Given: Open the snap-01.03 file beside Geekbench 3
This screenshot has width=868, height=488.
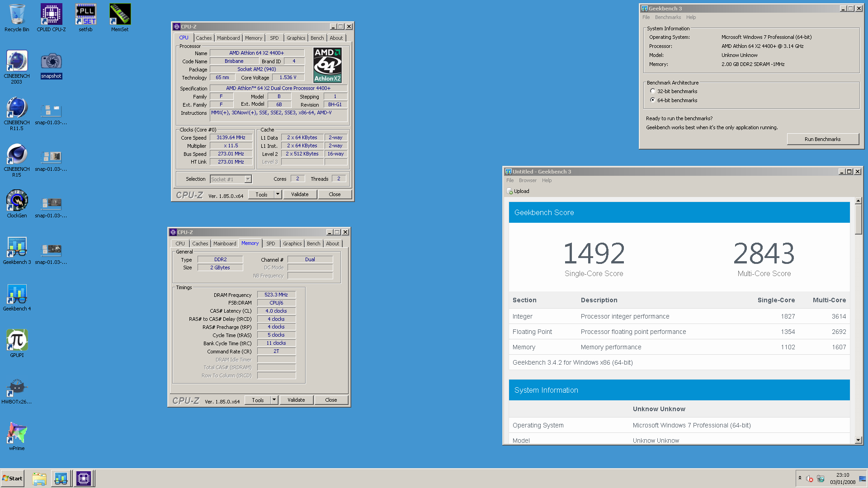Looking at the screenshot, I should point(51,253).
